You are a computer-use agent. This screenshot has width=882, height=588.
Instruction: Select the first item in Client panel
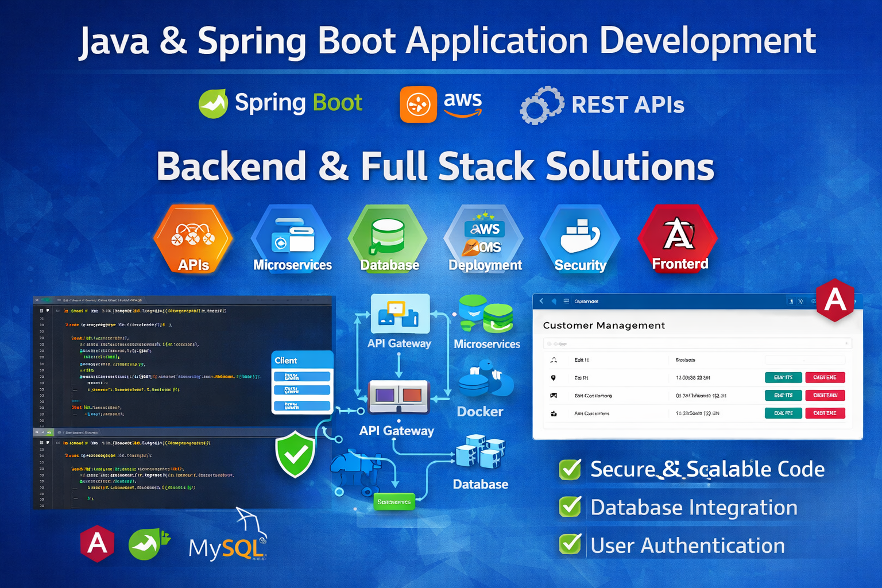(x=302, y=377)
